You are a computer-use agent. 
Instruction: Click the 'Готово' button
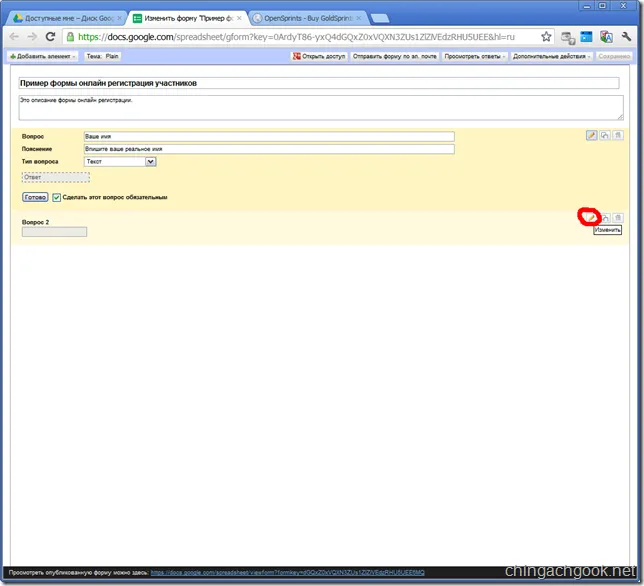[x=35, y=197]
